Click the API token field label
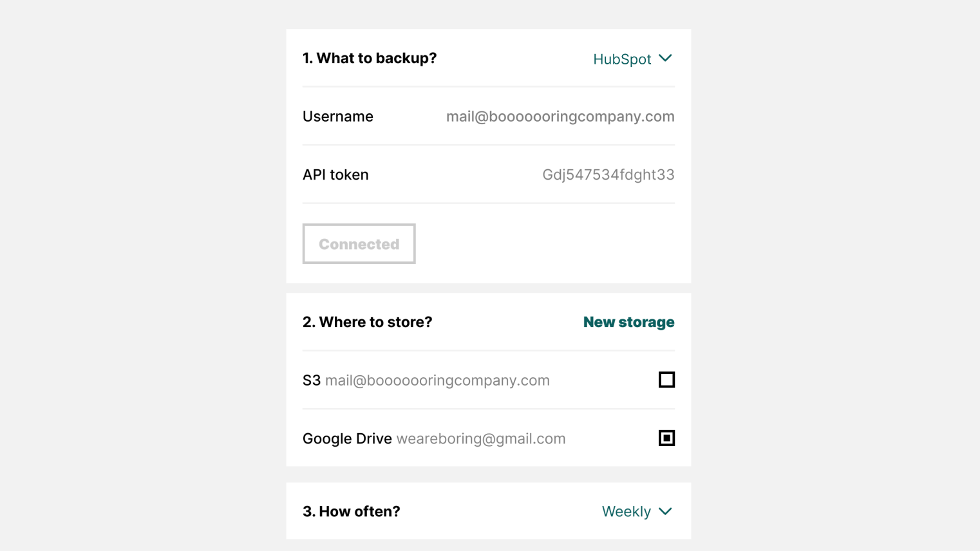This screenshot has height=551, width=980. coord(335,175)
